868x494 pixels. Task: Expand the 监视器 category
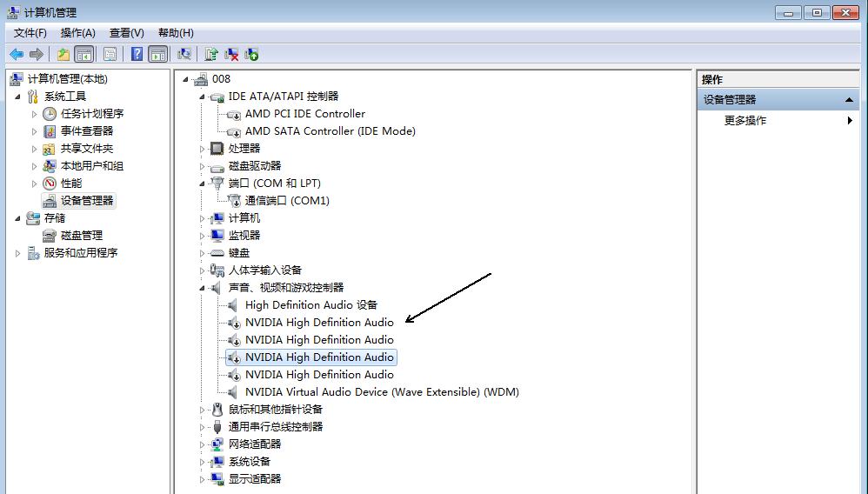point(202,236)
